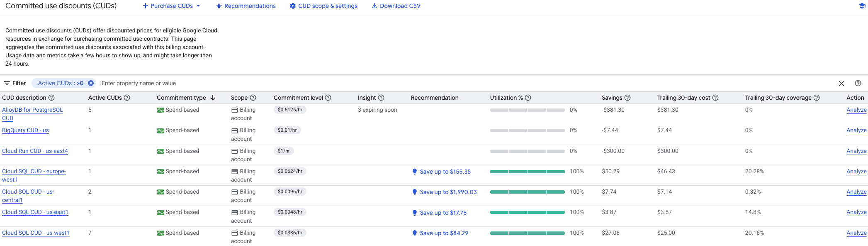Open the filter help question icon
The height and width of the screenshot is (246, 868).
coord(858,83)
